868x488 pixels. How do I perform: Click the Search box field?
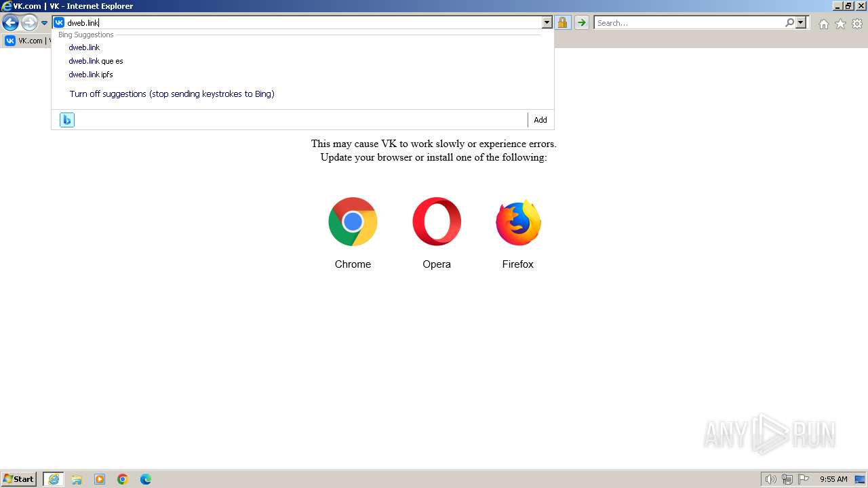click(x=689, y=22)
